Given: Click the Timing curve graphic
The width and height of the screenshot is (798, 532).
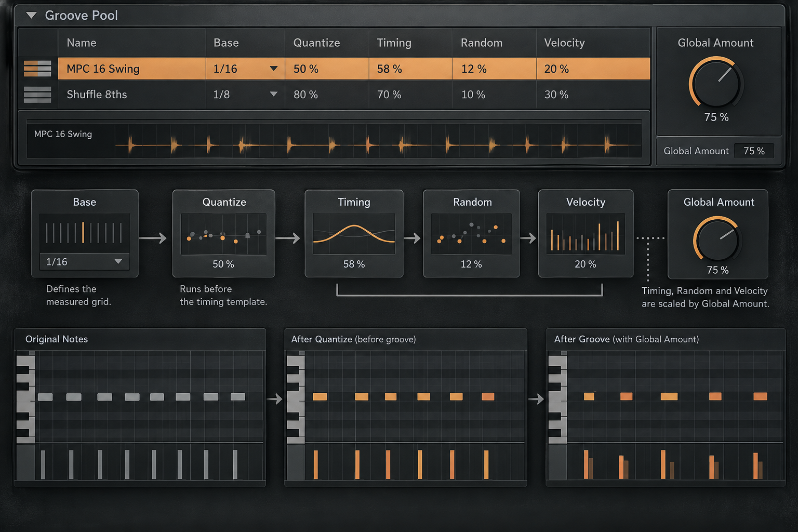Looking at the screenshot, I should pos(354,234).
